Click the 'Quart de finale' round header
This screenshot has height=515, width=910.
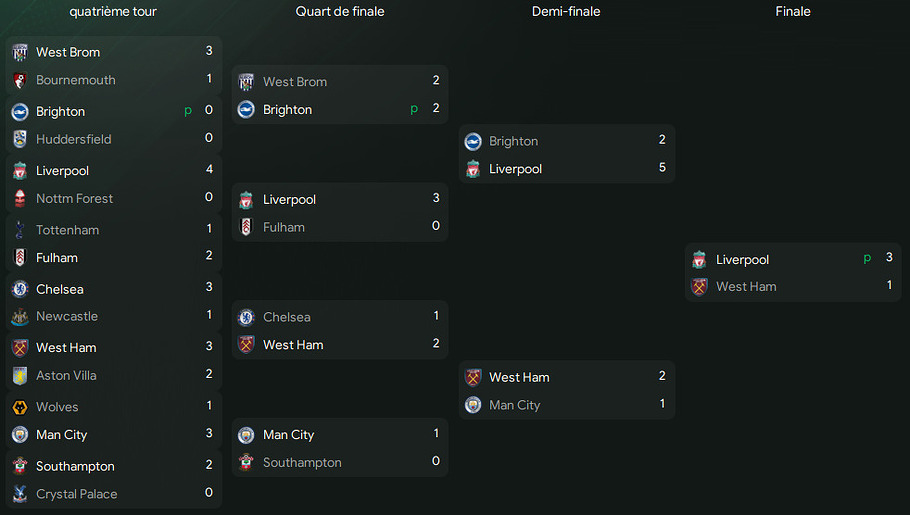340,12
